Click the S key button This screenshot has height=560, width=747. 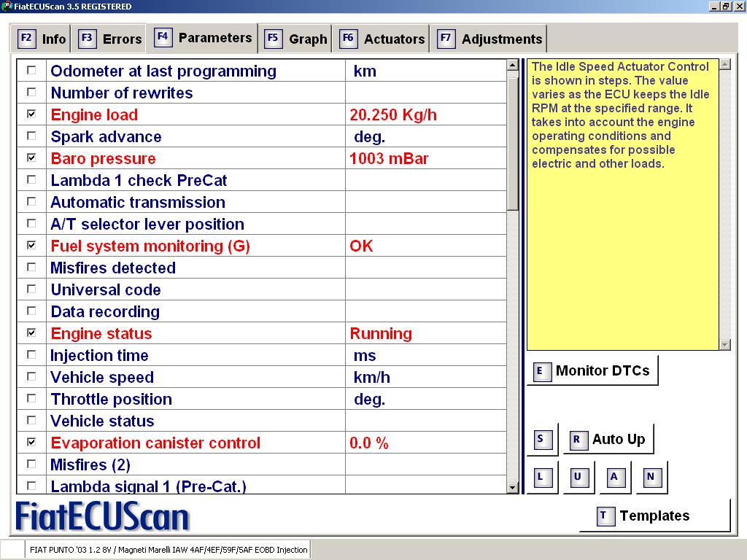pos(543,439)
